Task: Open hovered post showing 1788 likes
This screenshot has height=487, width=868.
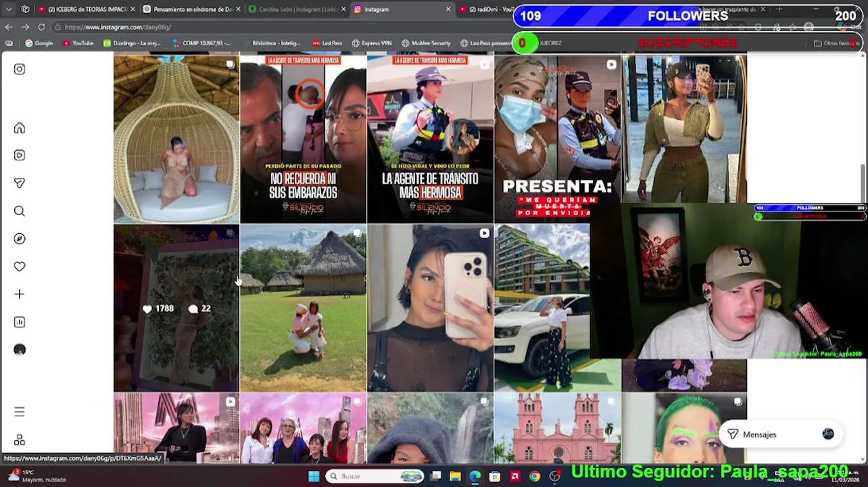Action: point(176,308)
